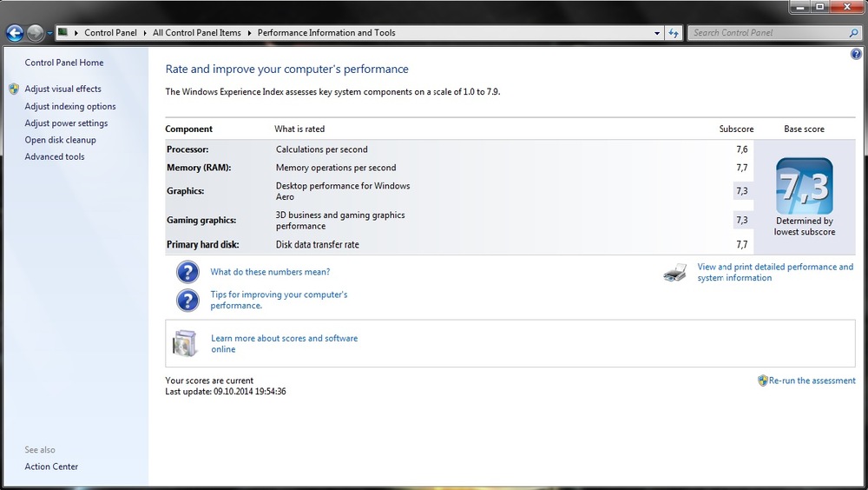Expand the address bar history dropdown arrow
Image resolution: width=868 pixels, height=490 pixels.
click(657, 33)
